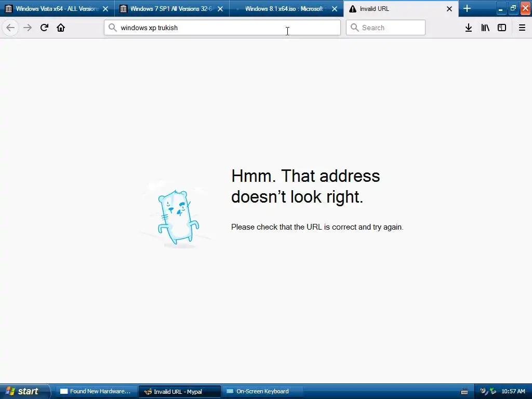Click the Search box magnifier icon
The width and height of the screenshot is (532, 399).
pyautogui.click(x=354, y=28)
